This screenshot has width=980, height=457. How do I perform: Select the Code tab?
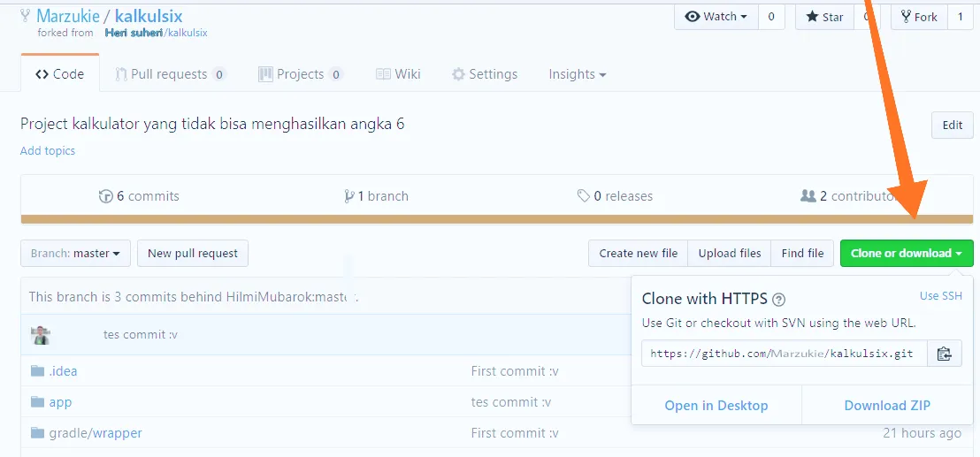pyautogui.click(x=60, y=74)
